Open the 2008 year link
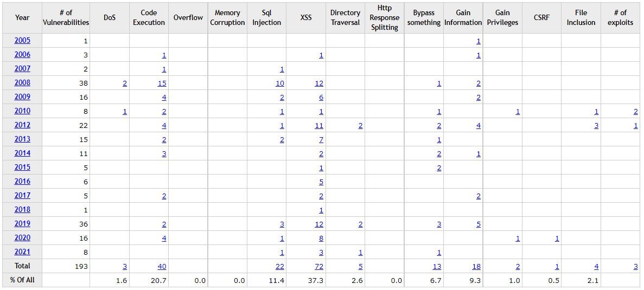This screenshot has width=644, height=290. (22, 82)
